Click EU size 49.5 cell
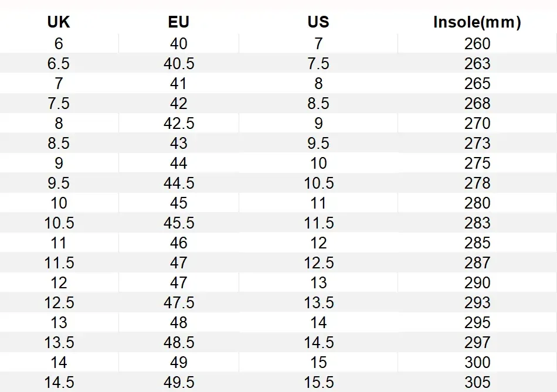The width and height of the screenshot is (557, 392). click(178, 382)
